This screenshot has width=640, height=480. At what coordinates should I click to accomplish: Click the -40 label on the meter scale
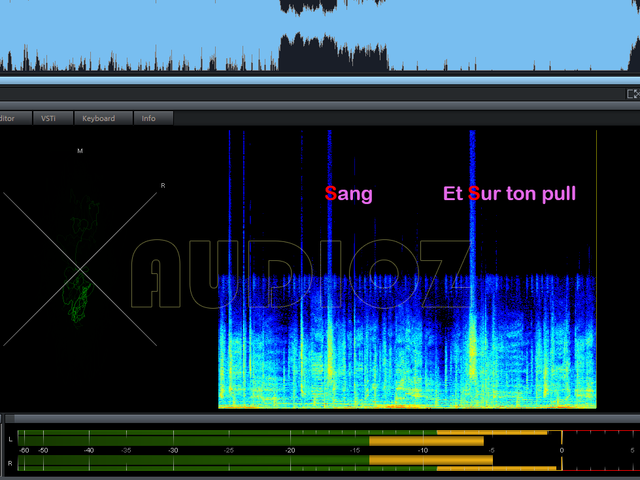tap(89, 451)
